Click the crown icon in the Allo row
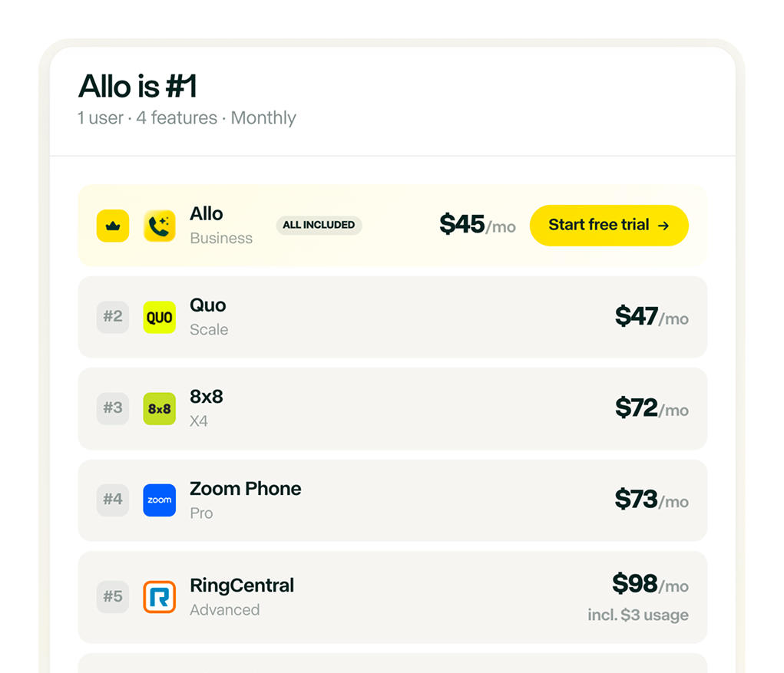 pos(112,225)
